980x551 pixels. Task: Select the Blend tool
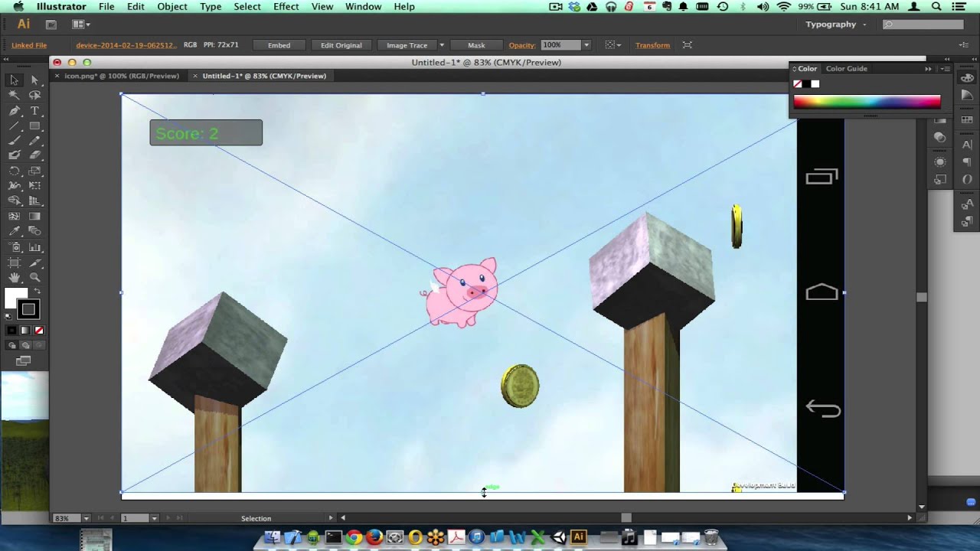click(x=34, y=231)
